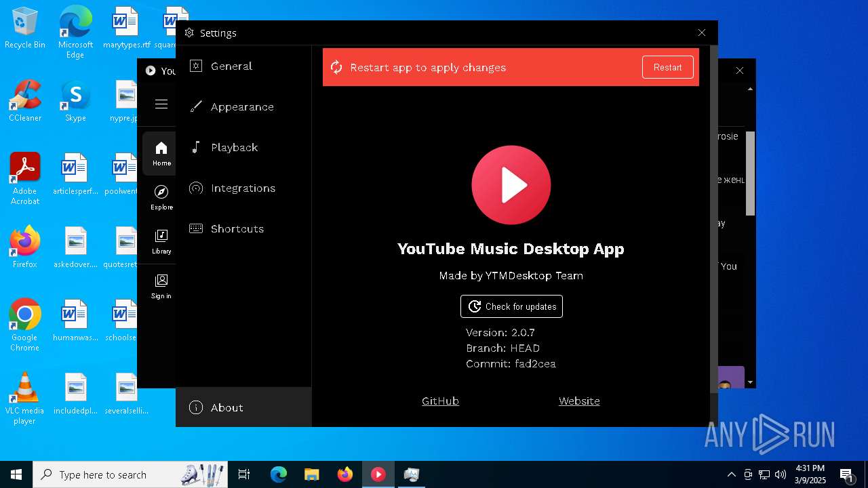The width and height of the screenshot is (868, 488).
Task: Click the Shortcuts keyboard icon
Action: coord(196,228)
